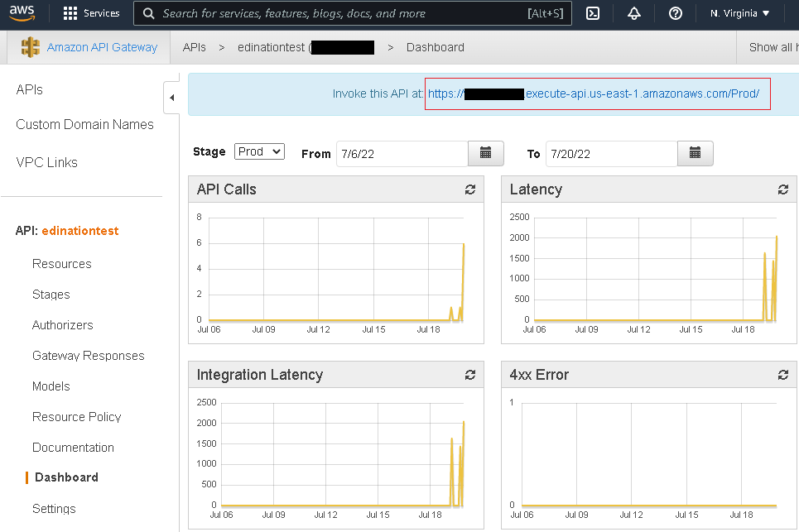Open the Documentation section
The image size is (799, 532).
click(x=73, y=447)
